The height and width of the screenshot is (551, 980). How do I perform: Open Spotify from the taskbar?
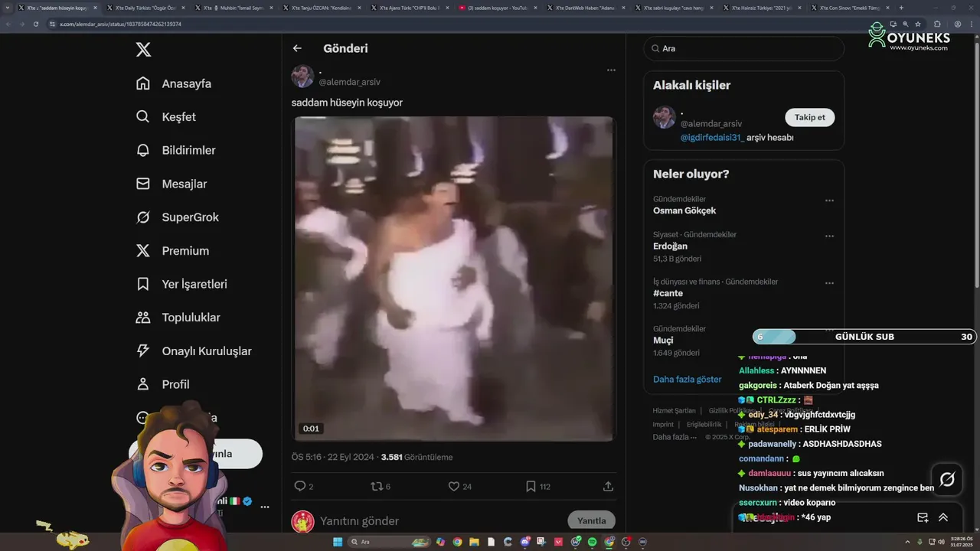(592, 542)
